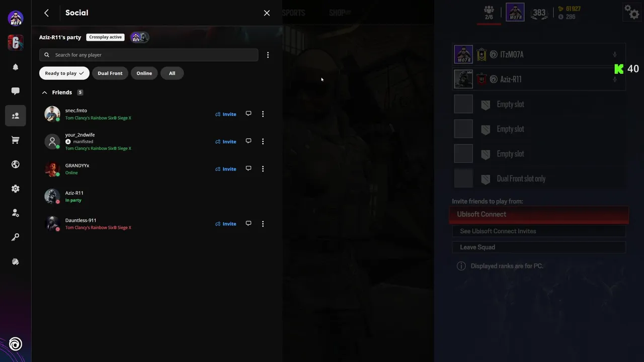Collapse the Friends list
The width and height of the screenshot is (644, 362).
coord(44,93)
